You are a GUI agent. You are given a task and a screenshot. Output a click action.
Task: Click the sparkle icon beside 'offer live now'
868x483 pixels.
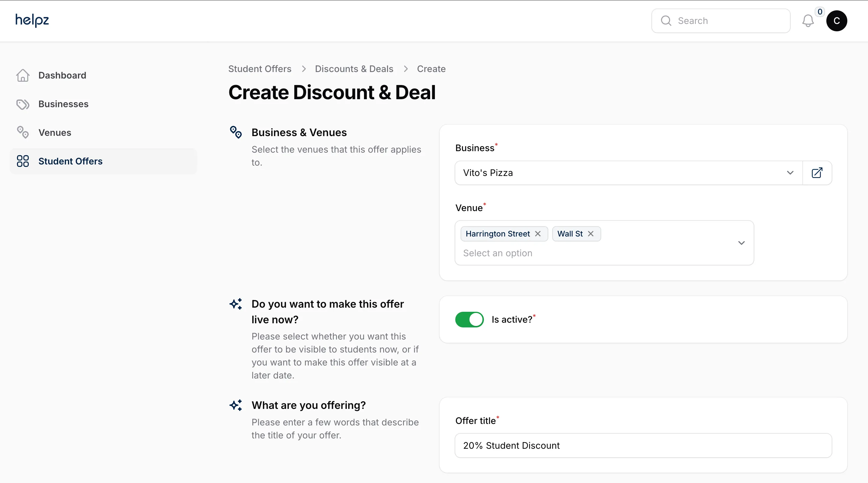pos(236,304)
